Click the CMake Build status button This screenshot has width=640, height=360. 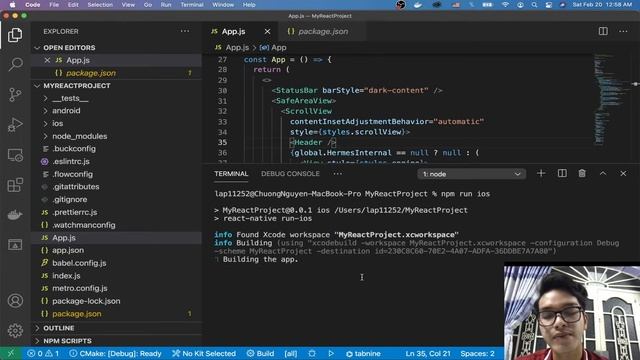click(x=260, y=353)
